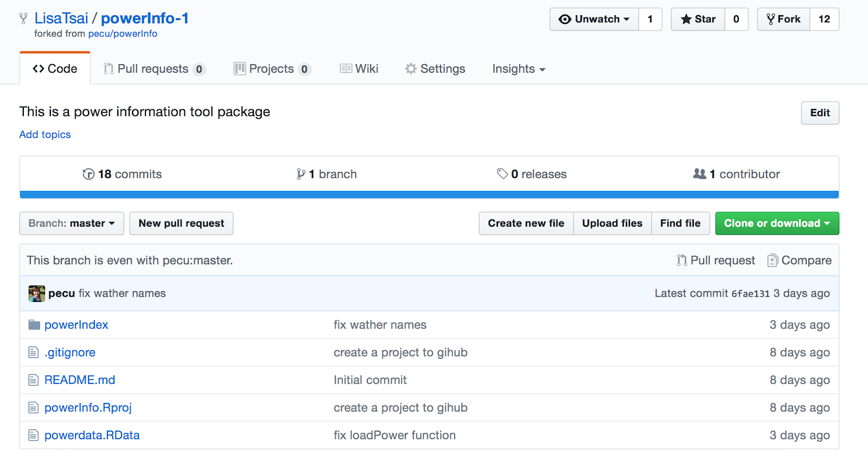Fork the repository

[x=783, y=20]
